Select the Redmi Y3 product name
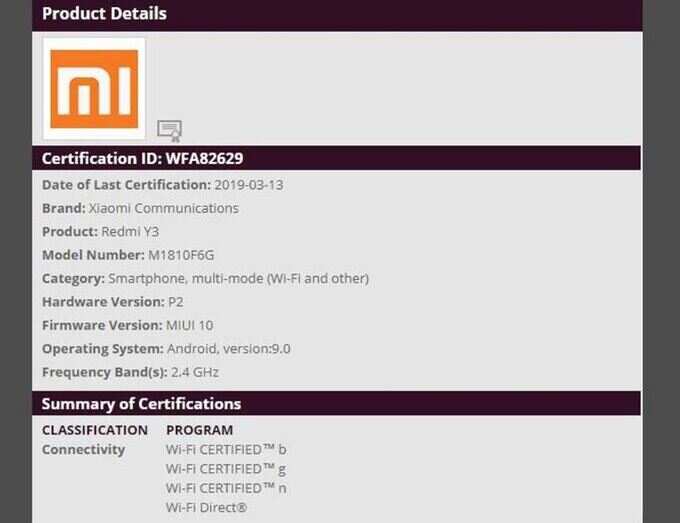 (130, 232)
